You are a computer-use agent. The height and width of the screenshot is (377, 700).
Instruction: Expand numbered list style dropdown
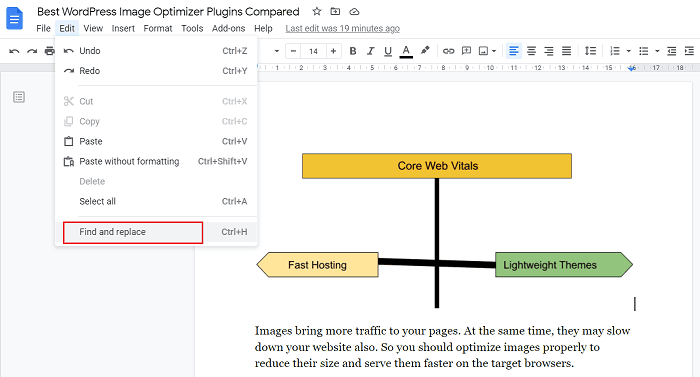629,51
